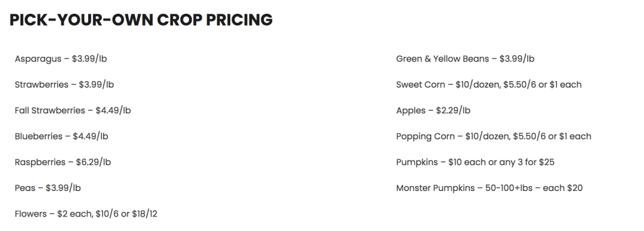The height and width of the screenshot is (231, 644).
Task: Click the 50-100+lbs weight text
Action: [x=509, y=188]
